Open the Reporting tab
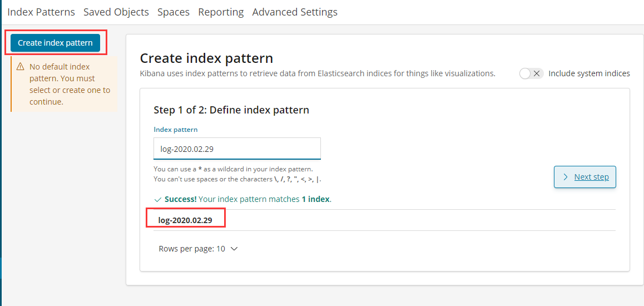This screenshot has height=306, width=644. pyautogui.click(x=221, y=12)
